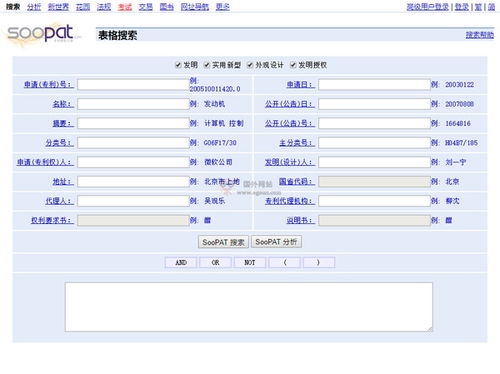This screenshot has height=374, width=500.
Task: Focus the 权利要求书 input field
Action: point(133,220)
